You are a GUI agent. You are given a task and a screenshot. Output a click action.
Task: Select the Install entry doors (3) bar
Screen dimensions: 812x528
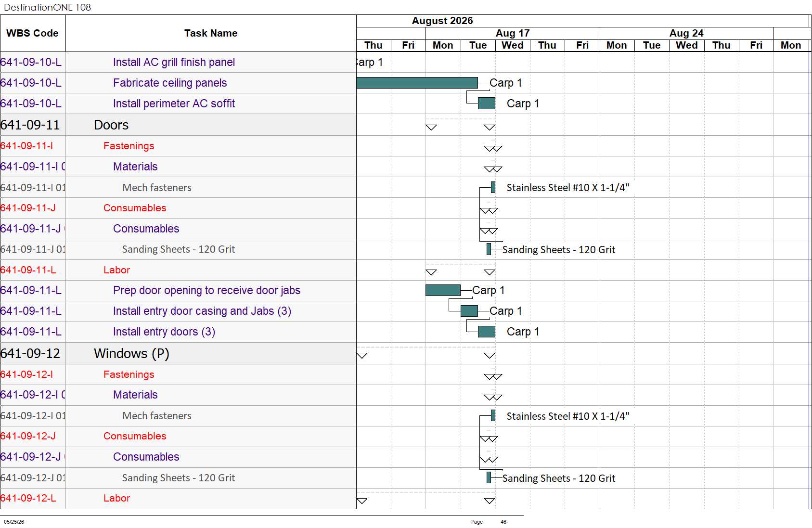click(487, 332)
